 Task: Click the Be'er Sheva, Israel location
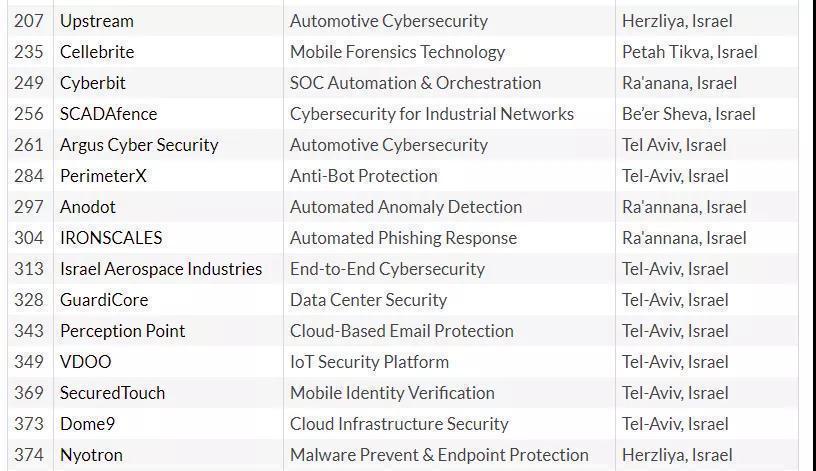(x=688, y=114)
